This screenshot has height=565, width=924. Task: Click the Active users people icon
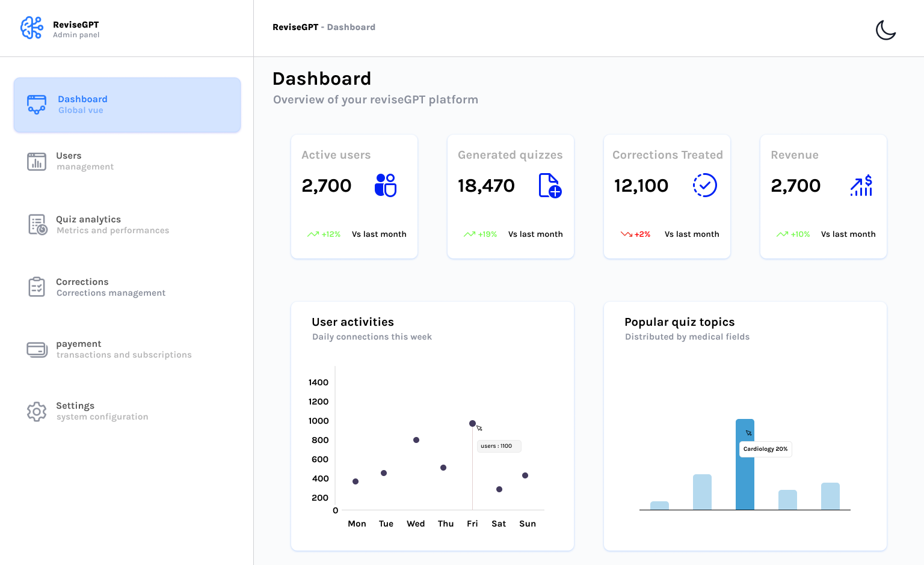point(386,185)
